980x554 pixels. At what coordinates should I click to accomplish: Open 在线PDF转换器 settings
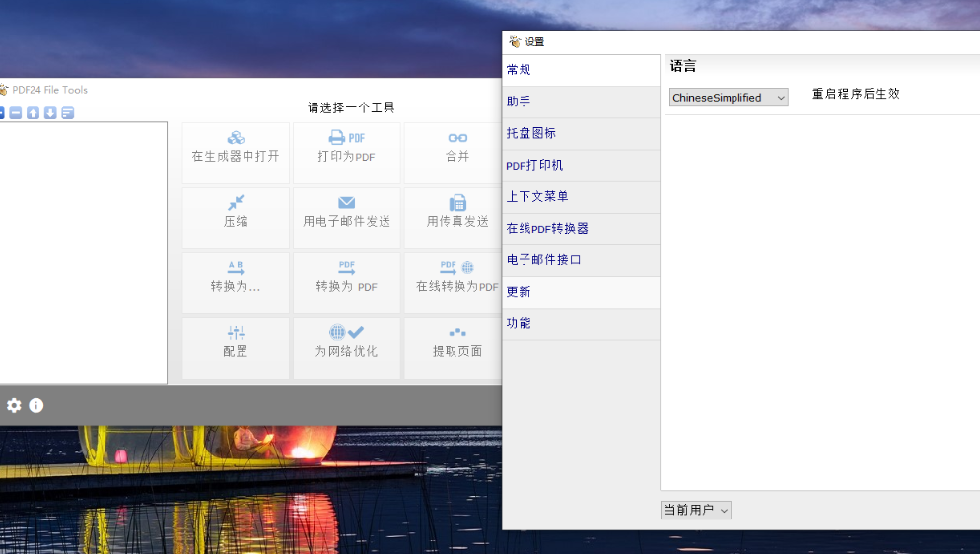[581, 229]
